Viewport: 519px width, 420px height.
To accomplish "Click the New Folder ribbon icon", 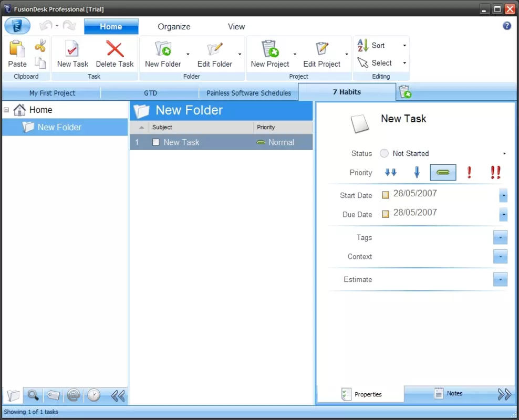I will (163, 49).
